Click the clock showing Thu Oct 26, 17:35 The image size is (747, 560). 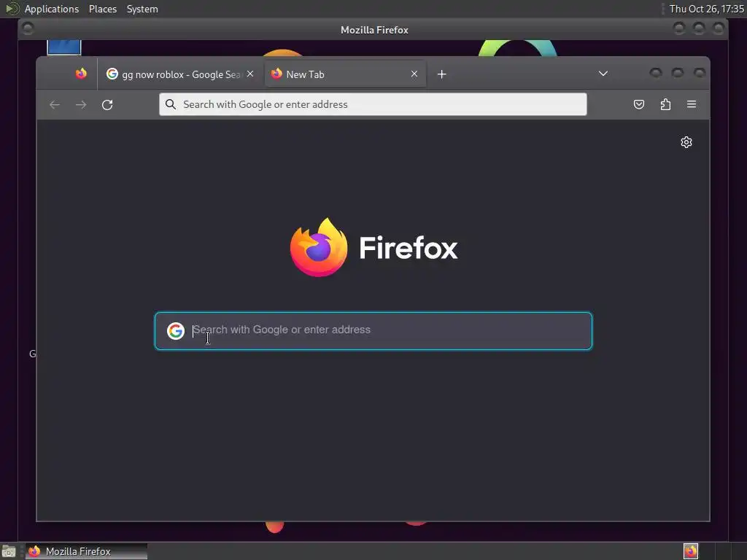706,9
